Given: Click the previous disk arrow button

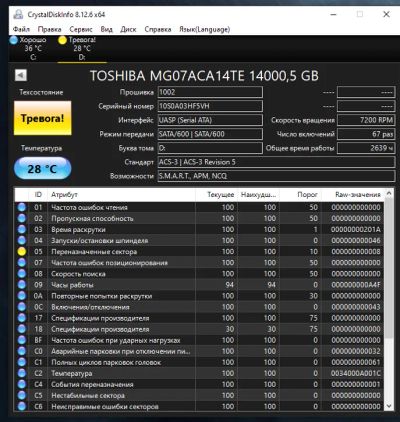Looking at the screenshot, I should 21,75.
